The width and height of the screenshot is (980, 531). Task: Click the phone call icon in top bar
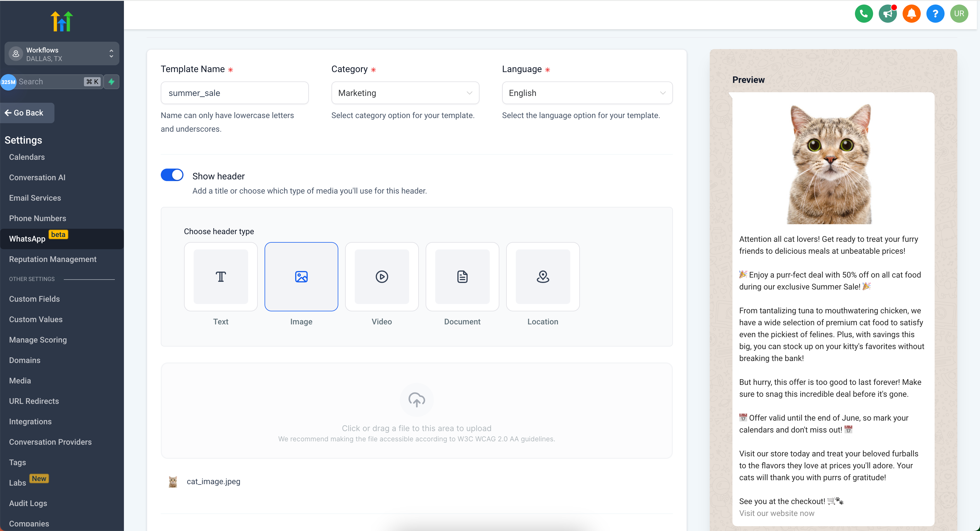pos(863,13)
